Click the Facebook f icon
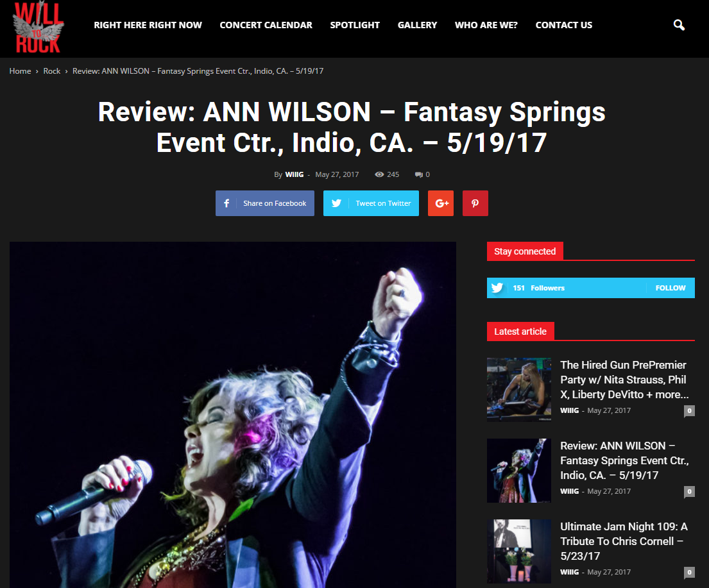The image size is (709, 588). coord(226,203)
